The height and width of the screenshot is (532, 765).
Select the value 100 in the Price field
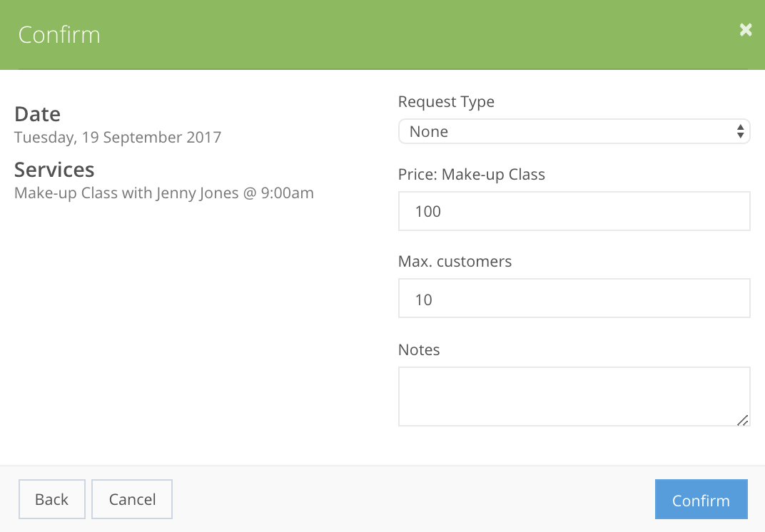(427, 211)
